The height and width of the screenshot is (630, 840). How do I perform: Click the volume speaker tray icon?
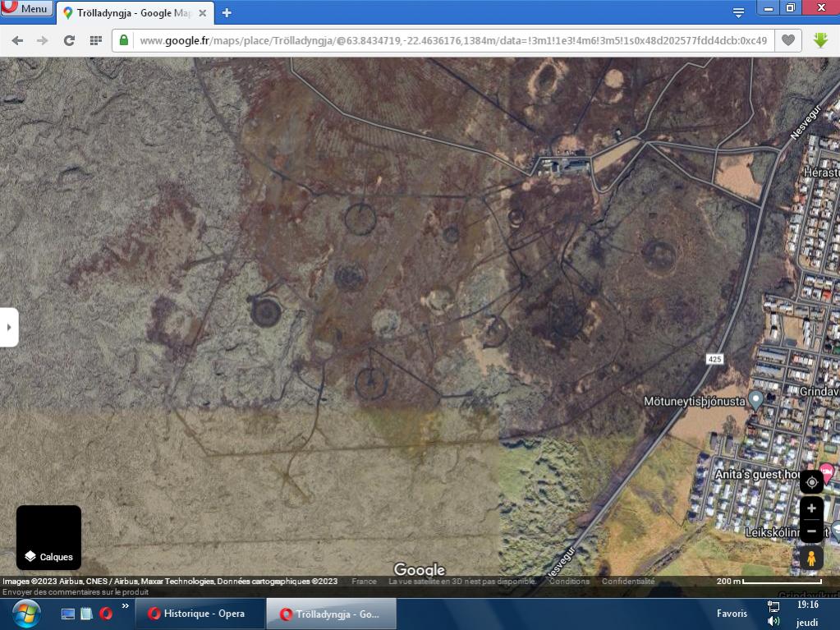point(773,622)
